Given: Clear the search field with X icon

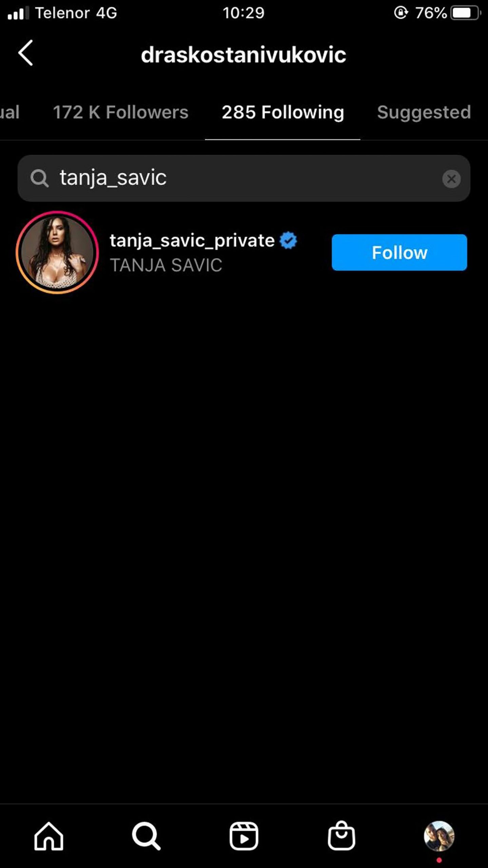Looking at the screenshot, I should point(451,179).
